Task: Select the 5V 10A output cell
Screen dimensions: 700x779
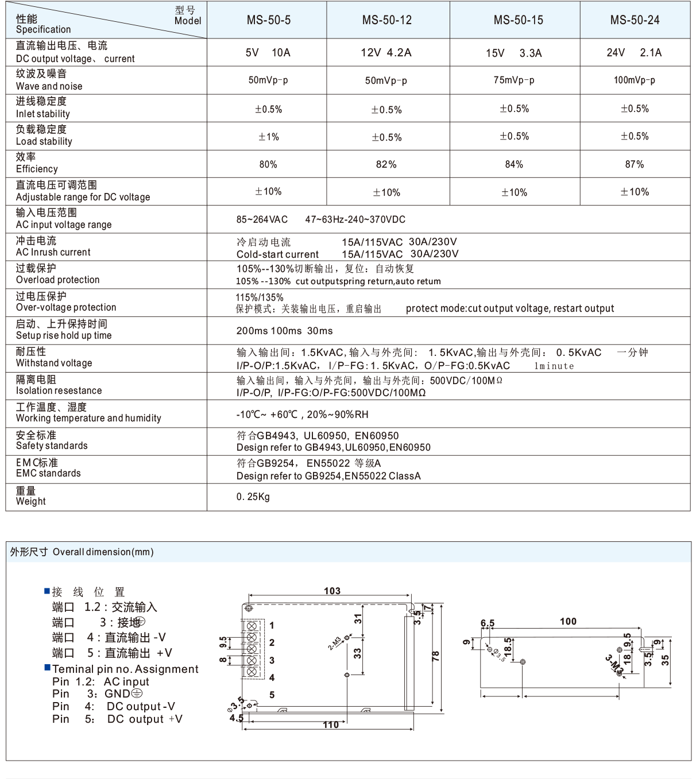Action: pyautogui.click(x=268, y=53)
